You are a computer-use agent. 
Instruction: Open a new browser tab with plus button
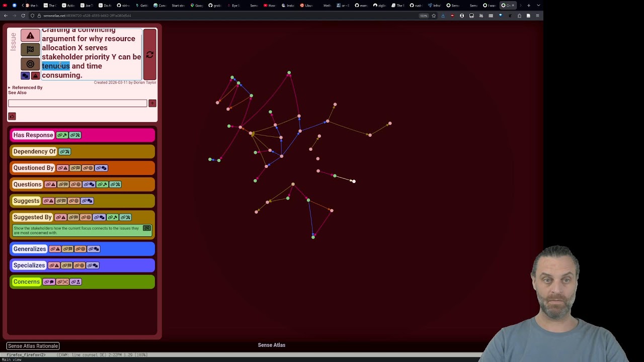(529, 6)
